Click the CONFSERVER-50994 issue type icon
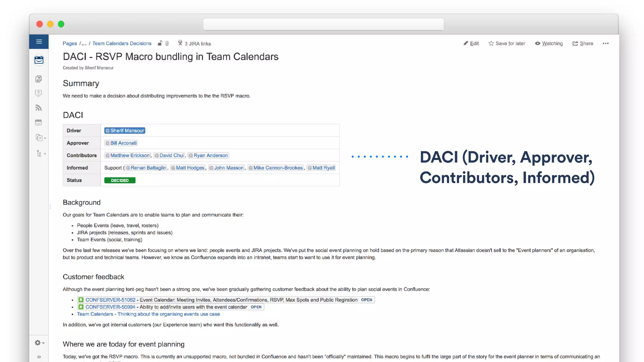644x362 pixels. [81, 307]
